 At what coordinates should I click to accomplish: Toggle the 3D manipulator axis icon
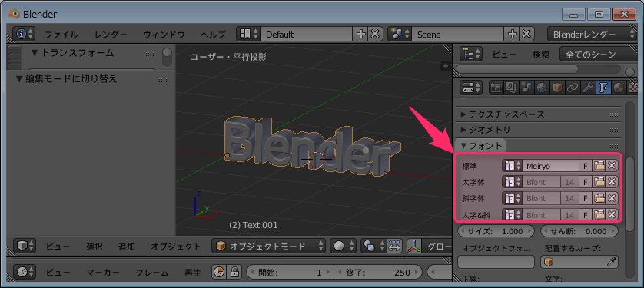[x=413, y=247]
